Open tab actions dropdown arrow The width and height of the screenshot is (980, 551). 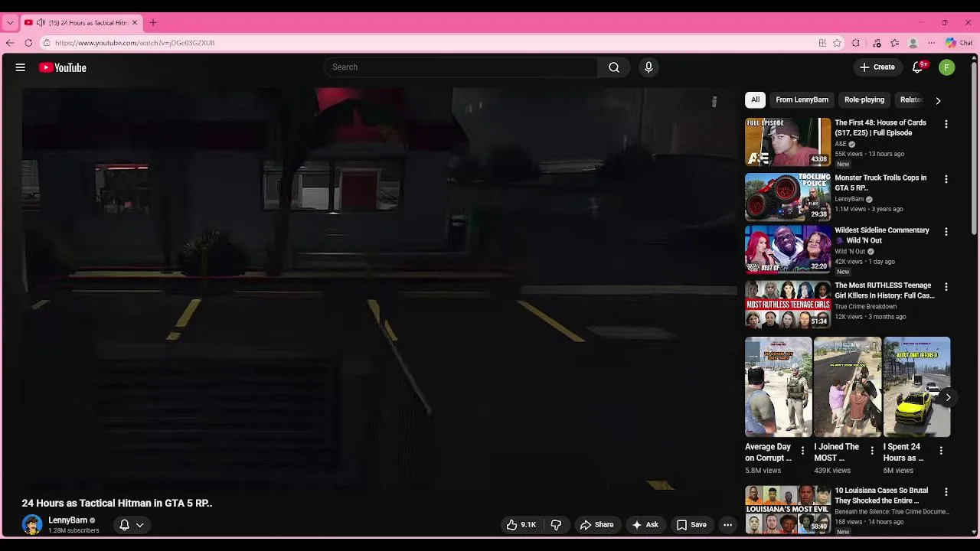(x=10, y=23)
